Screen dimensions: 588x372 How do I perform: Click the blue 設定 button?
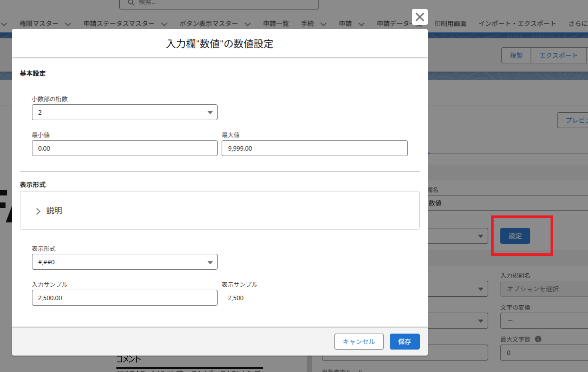point(515,236)
